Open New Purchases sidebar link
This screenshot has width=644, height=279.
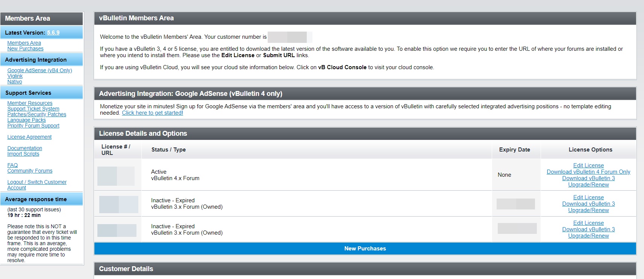pyautogui.click(x=25, y=49)
